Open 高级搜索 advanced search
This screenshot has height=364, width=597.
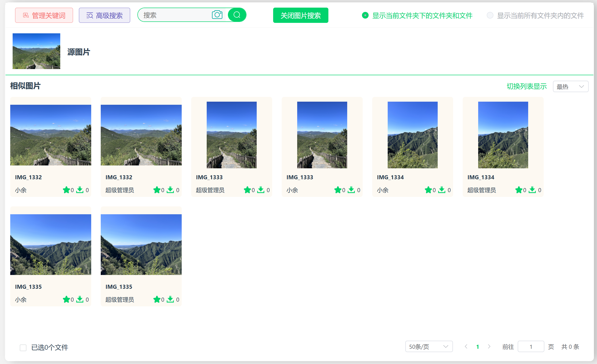105,15
